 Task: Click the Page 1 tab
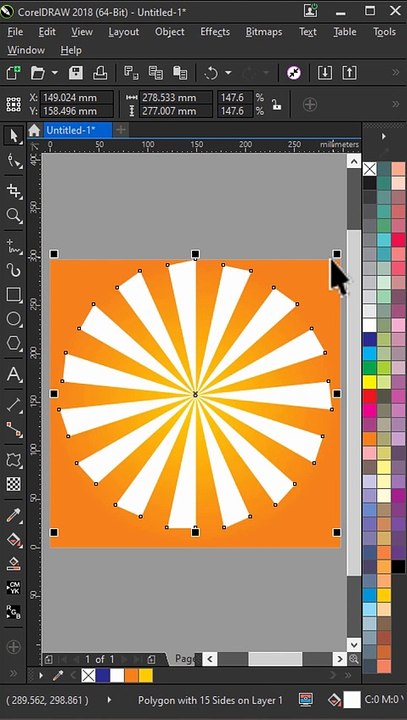coord(184,659)
